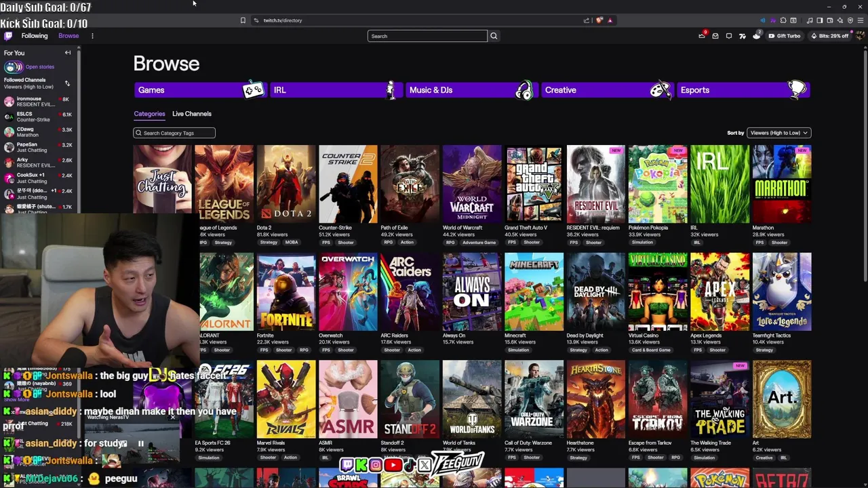Screen dimensions: 868x488
Task: Click the browser AI sparkle icon
Action: coord(840,20)
